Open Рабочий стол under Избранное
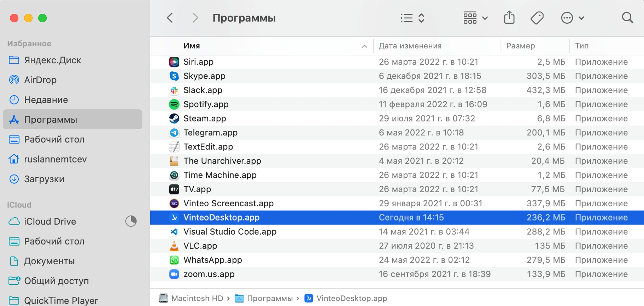 72,139
